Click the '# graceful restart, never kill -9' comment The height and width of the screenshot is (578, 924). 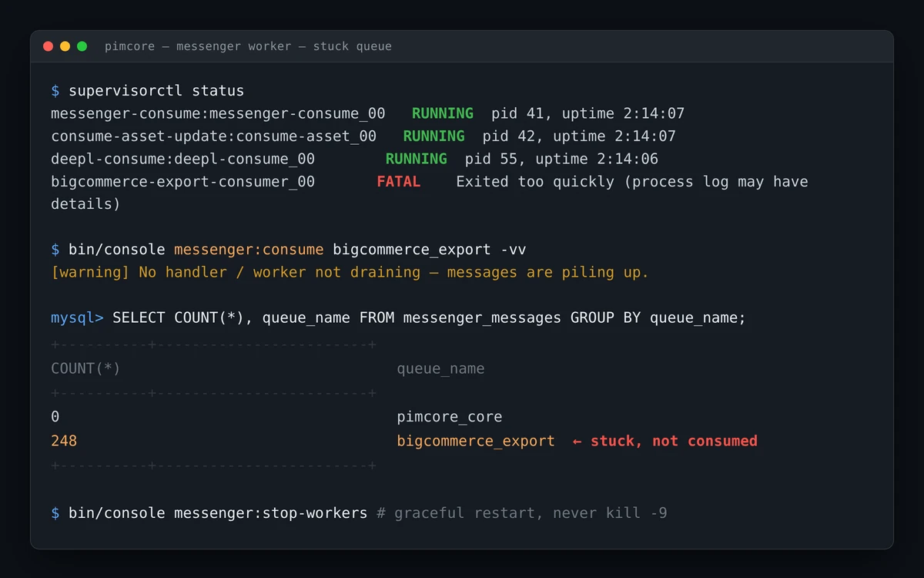[522, 512]
